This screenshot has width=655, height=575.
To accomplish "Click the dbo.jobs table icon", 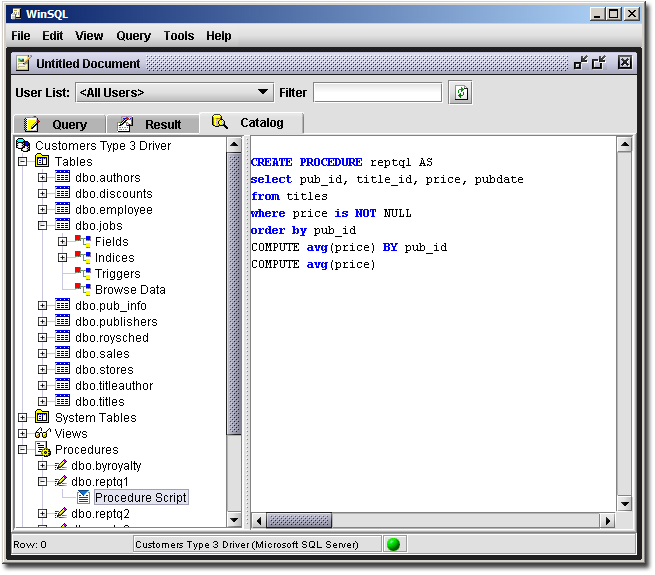I will (62, 225).
